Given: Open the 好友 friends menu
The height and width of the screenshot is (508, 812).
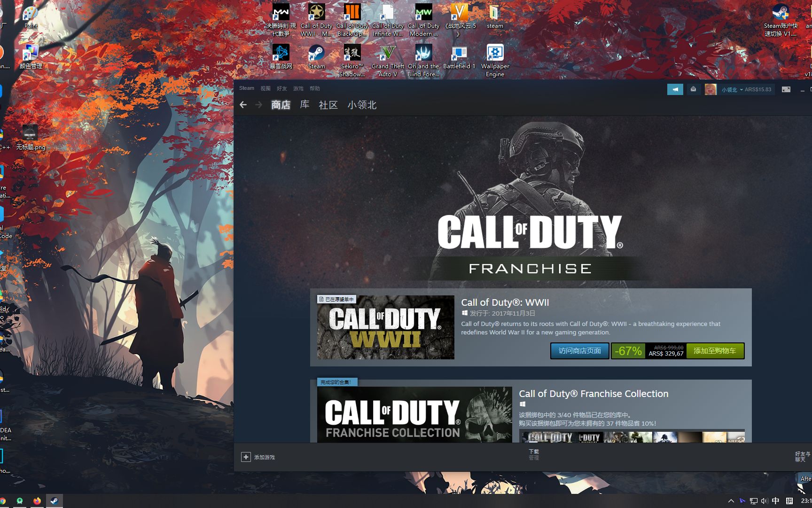Looking at the screenshot, I should tap(282, 88).
